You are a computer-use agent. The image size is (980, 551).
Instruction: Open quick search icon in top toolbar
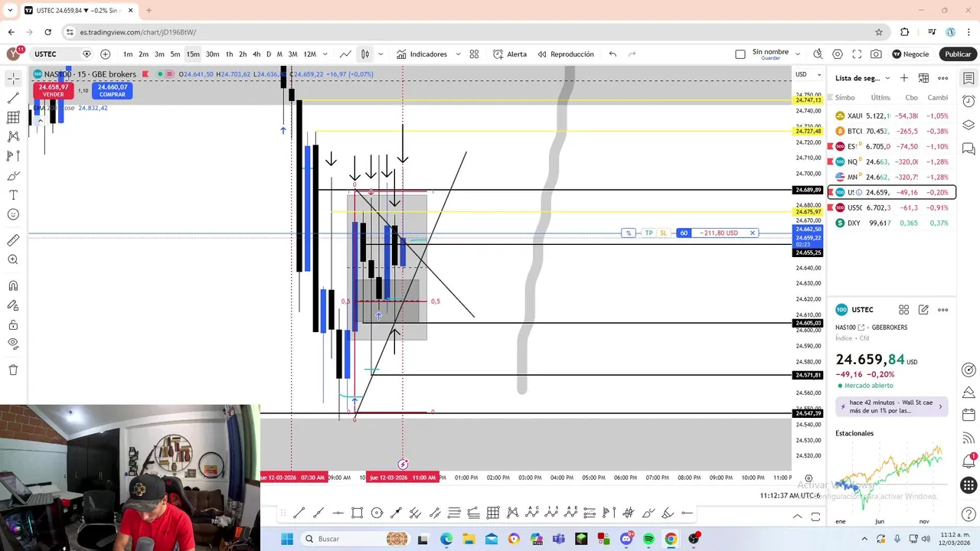[x=818, y=54]
